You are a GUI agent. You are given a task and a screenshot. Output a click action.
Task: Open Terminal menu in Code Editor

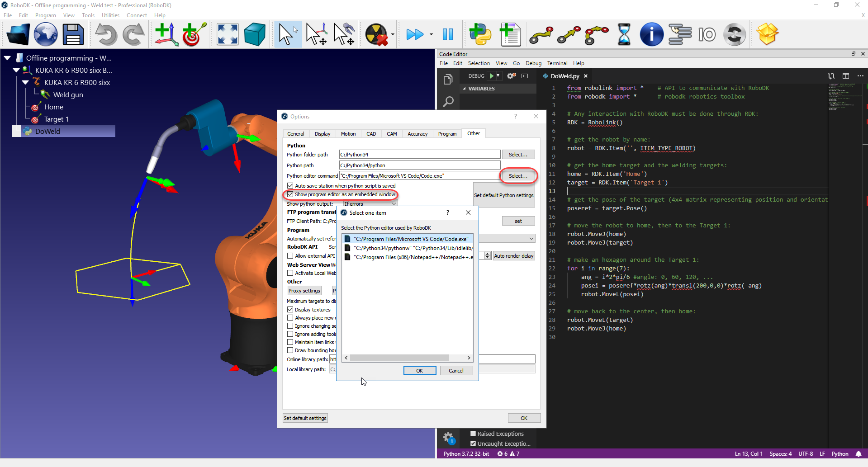[557, 63]
